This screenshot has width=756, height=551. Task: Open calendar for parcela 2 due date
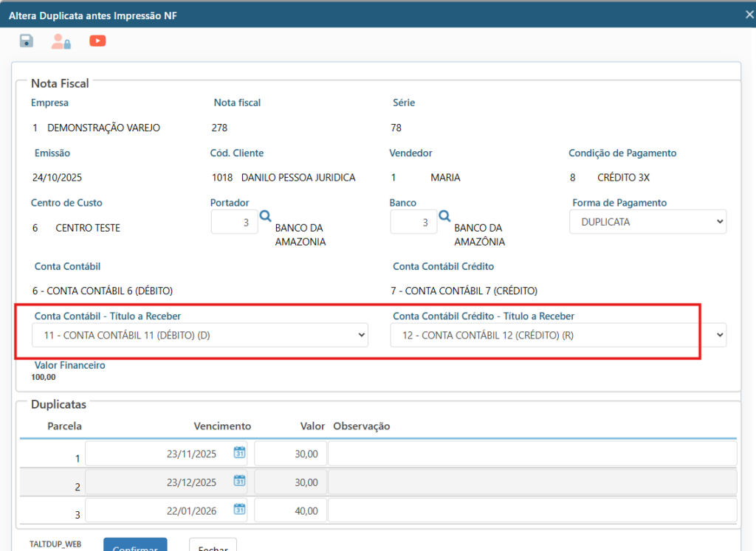(239, 481)
